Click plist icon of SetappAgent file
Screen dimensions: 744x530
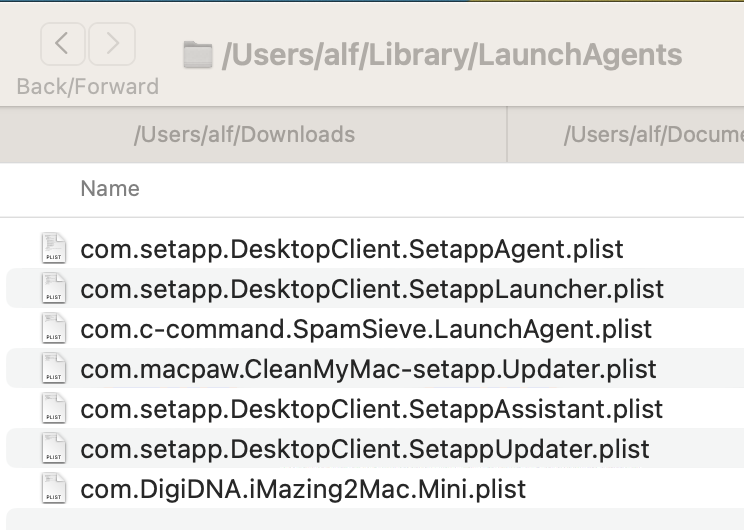coord(54,248)
